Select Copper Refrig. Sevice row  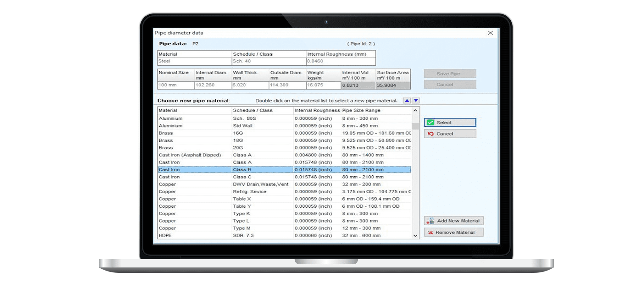[x=284, y=192]
